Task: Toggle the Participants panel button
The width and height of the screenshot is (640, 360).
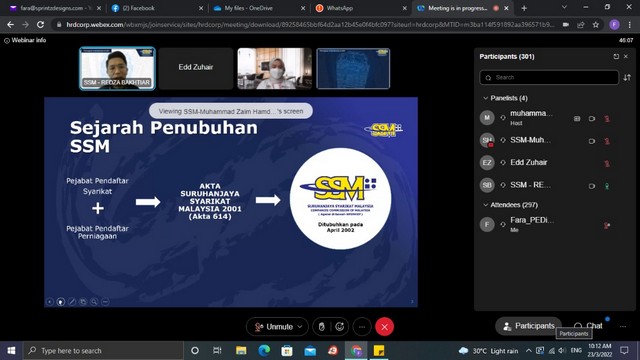Action: (x=529, y=326)
